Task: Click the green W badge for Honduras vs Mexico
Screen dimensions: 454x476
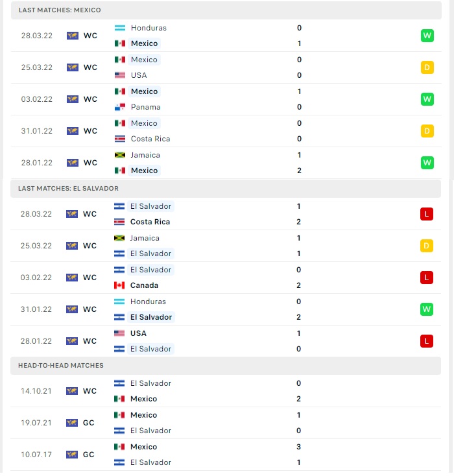Action: pyautogui.click(x=427, y=36)
